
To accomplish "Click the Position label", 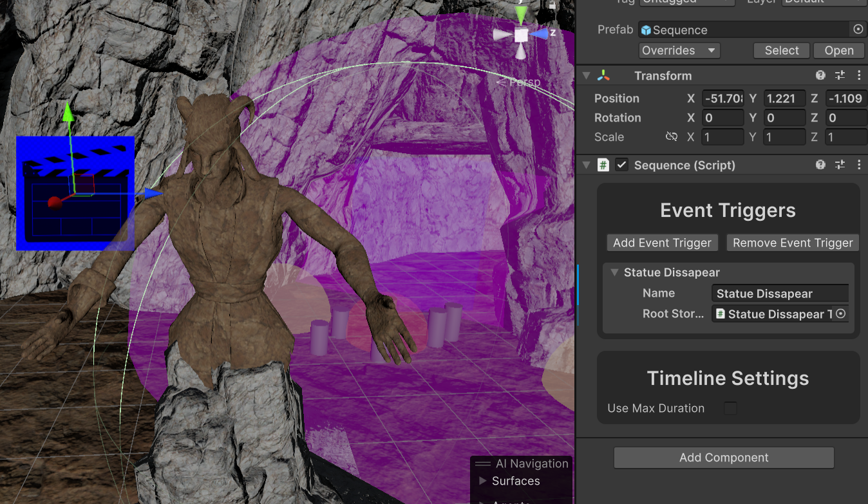I will point(617,98).
